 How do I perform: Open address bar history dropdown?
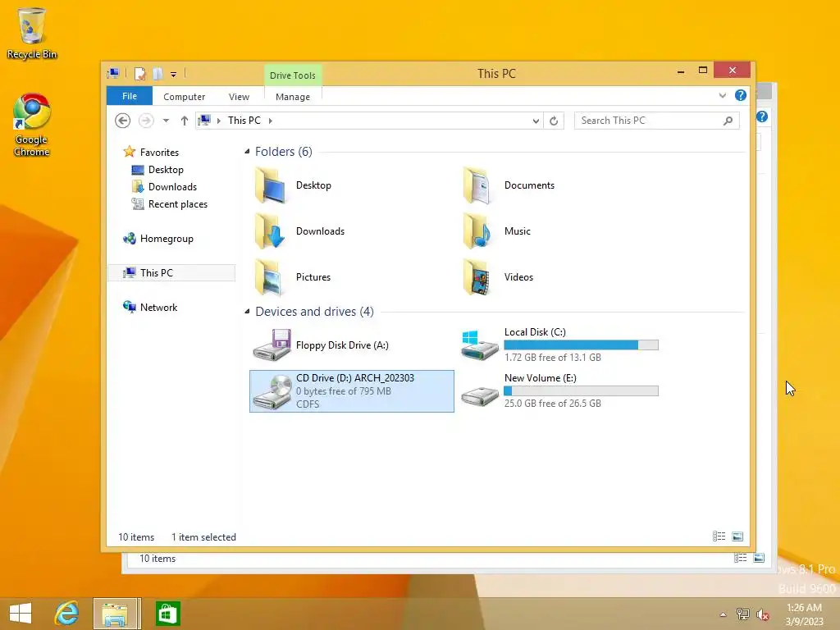[536, 121]
